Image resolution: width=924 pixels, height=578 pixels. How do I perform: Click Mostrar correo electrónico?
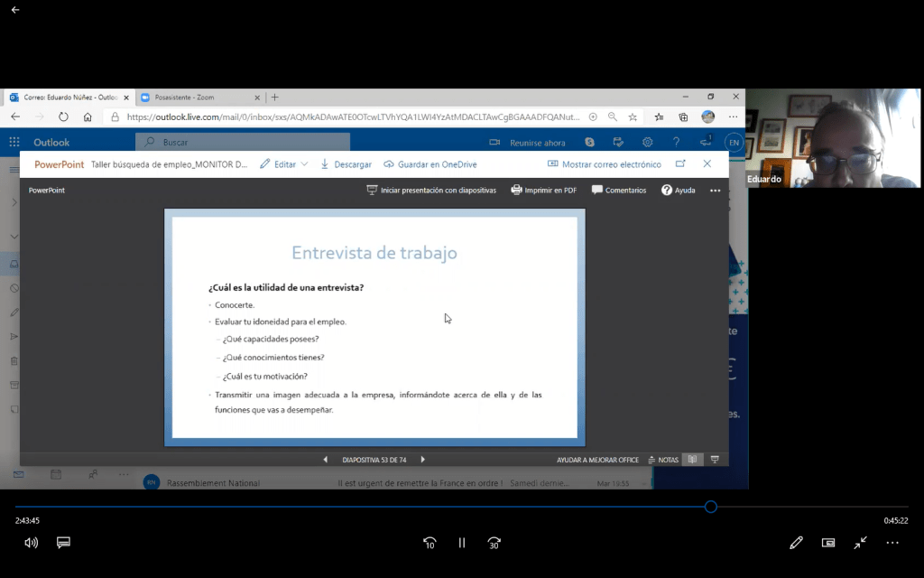[x=604, y=164]
